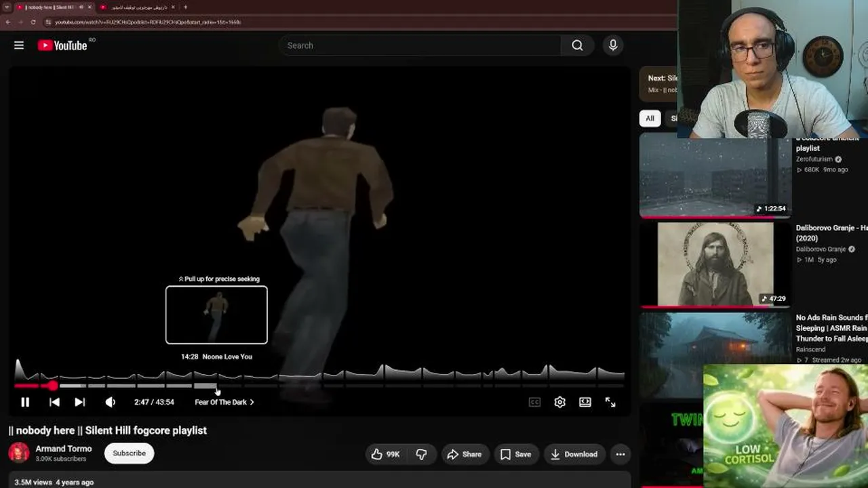Click the seek preview thumbnail at 14:28
Viewport: 868px width, 488px height.
pos(216,314)
